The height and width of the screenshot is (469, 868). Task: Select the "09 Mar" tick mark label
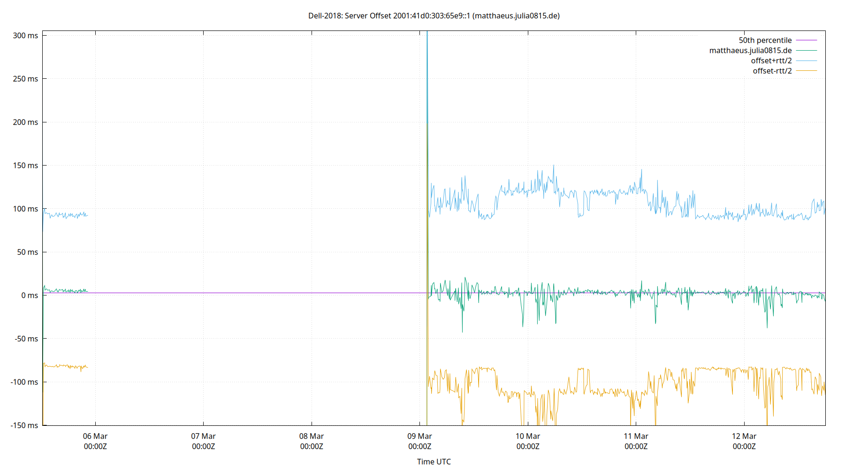click(x=420, y=436)
